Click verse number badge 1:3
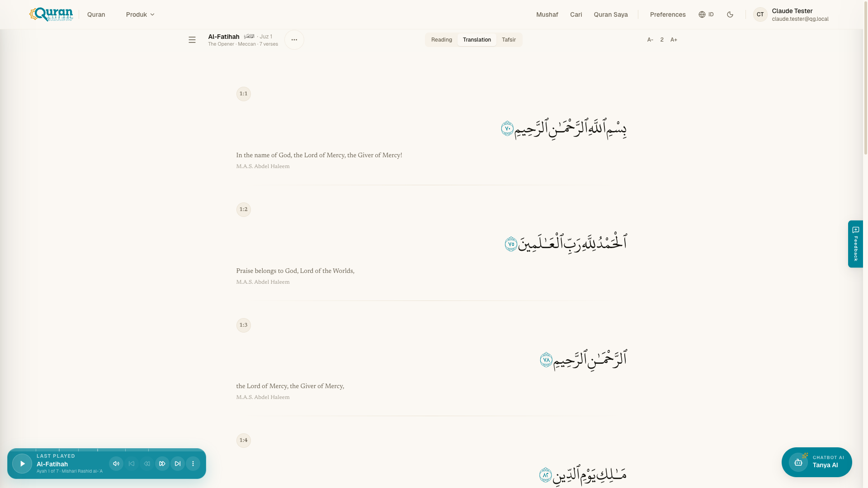This screenshot has width=868, height=488. click(244, 325)
